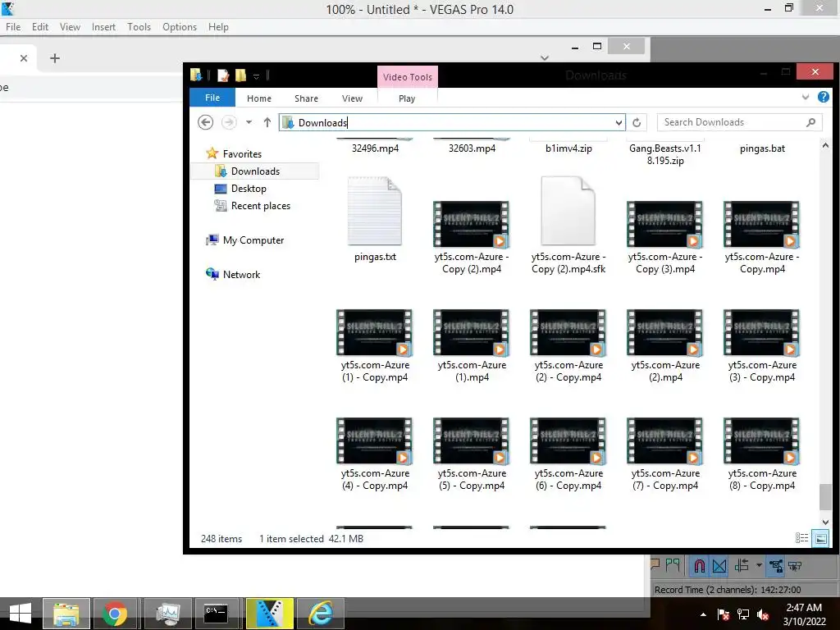This screenshot has width=840, height=630.
Task: Open VEGAS Pro View menu
Action: coord(70,27)
